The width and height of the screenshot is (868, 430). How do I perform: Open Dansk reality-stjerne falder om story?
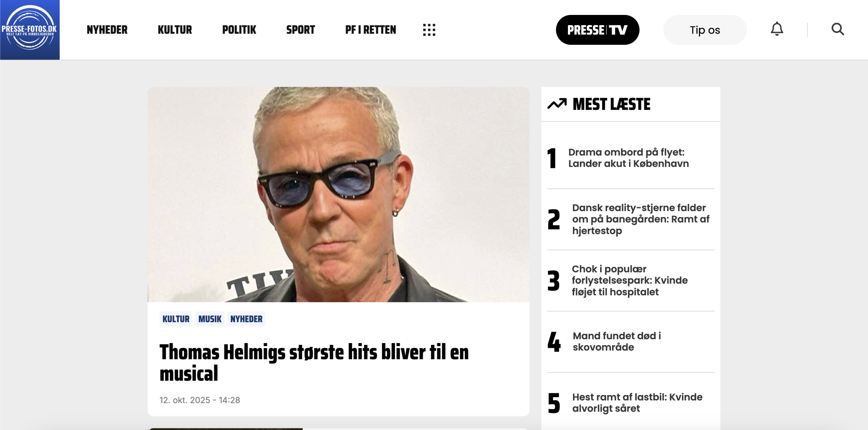coord(641,219)
